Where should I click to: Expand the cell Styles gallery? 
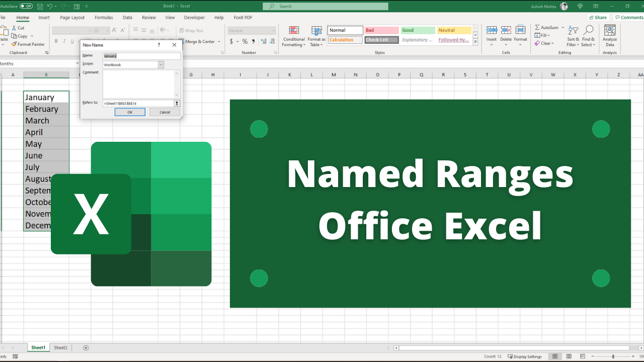point(475,42)
